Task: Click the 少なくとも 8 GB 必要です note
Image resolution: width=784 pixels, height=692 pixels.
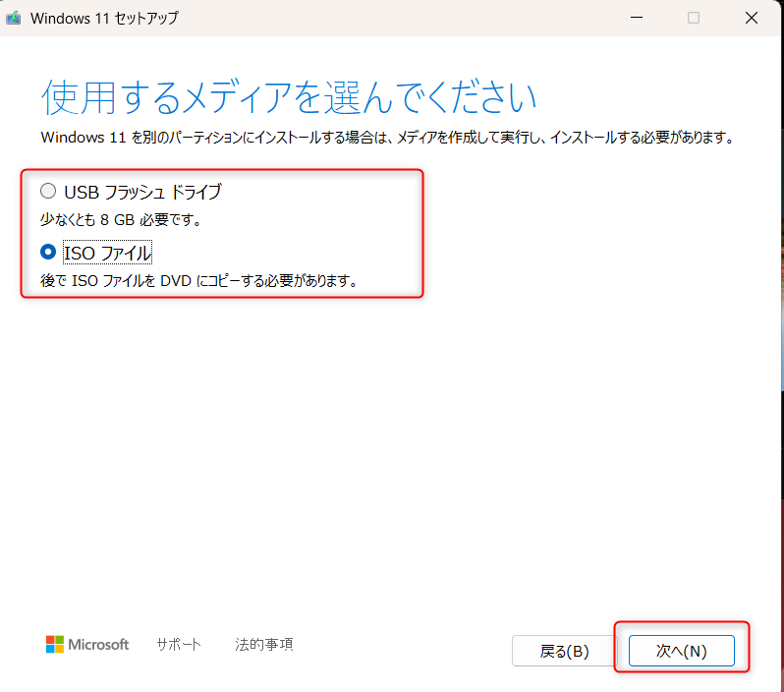Action: [121, 219]
